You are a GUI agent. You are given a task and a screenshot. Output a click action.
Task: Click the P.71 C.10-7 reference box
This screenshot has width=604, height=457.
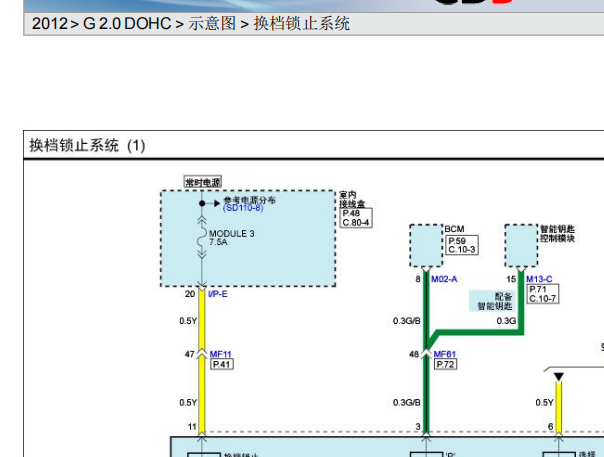click(542, 294)
